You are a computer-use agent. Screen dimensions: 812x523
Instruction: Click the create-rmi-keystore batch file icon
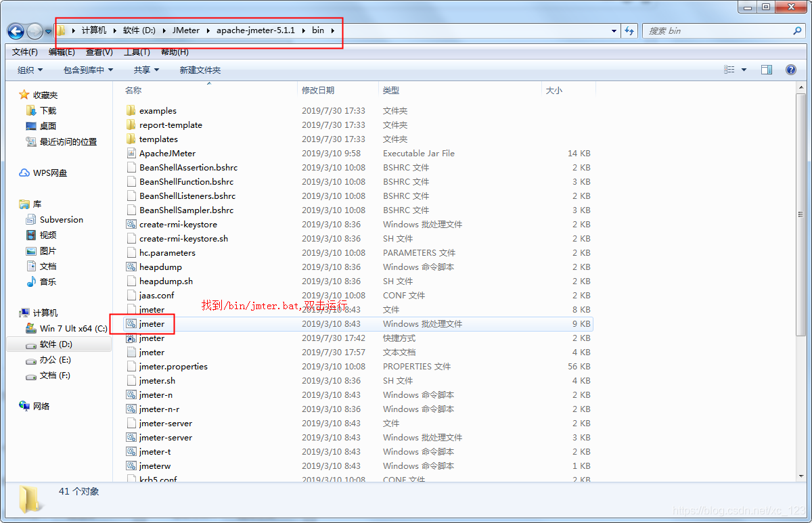[x=131, y=224]
